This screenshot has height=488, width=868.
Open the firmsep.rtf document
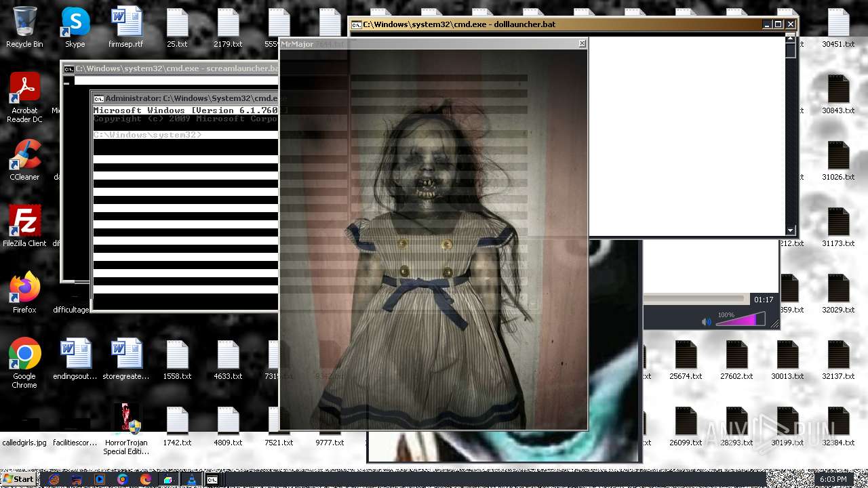[126, 28]
